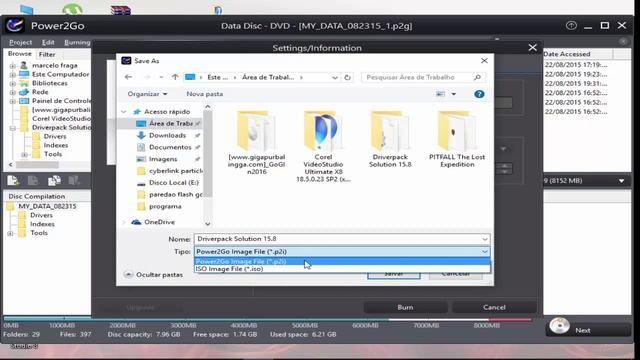The height and width of the screenshot is (360, 640).
Task: Open the Nome filename history dropdown arrow
Action: click(484, 239)
